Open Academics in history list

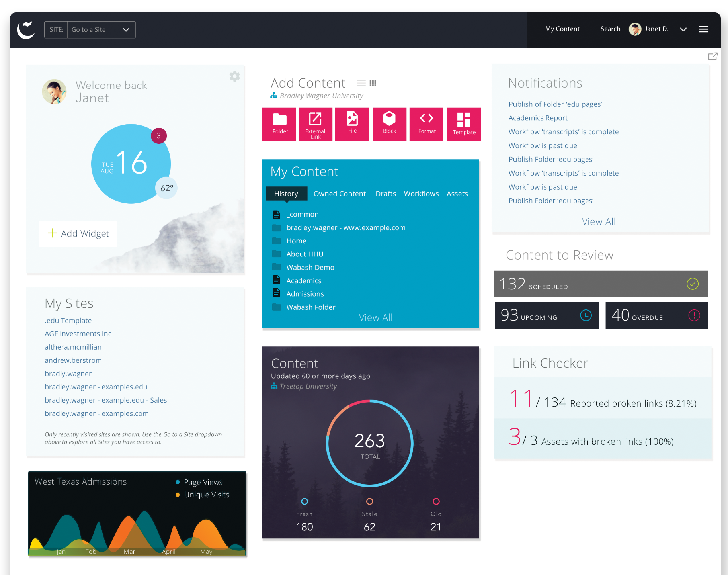(304, 281)
